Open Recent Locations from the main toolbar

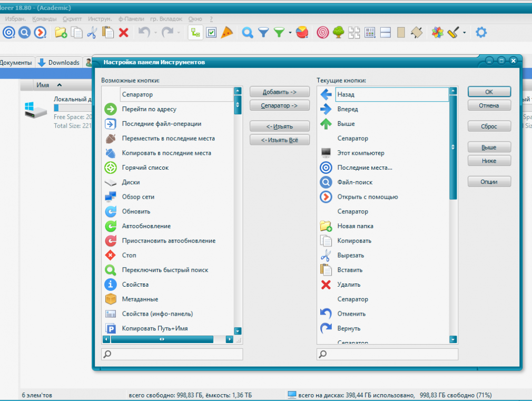pos(9,33)
